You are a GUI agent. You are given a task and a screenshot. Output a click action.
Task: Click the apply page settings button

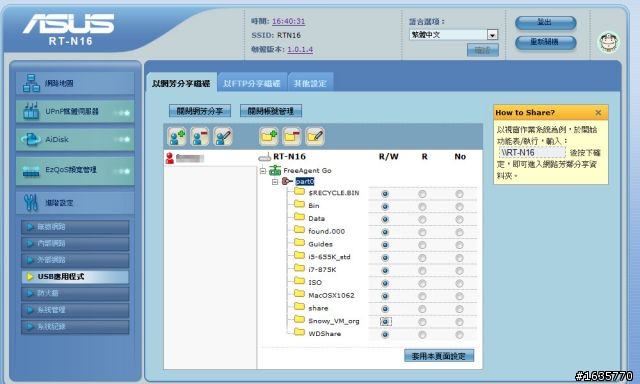[439, 356]
